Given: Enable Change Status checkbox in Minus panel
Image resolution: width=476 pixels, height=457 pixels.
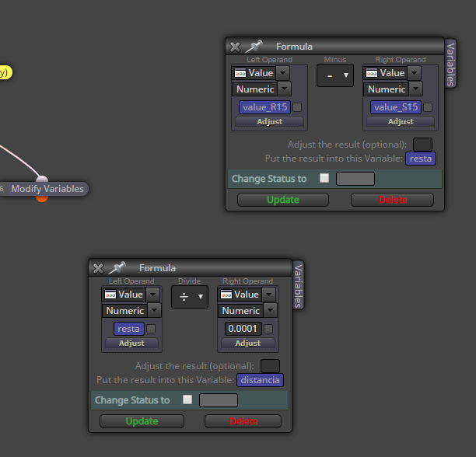Looking at the screenshot, I should 324,178.
